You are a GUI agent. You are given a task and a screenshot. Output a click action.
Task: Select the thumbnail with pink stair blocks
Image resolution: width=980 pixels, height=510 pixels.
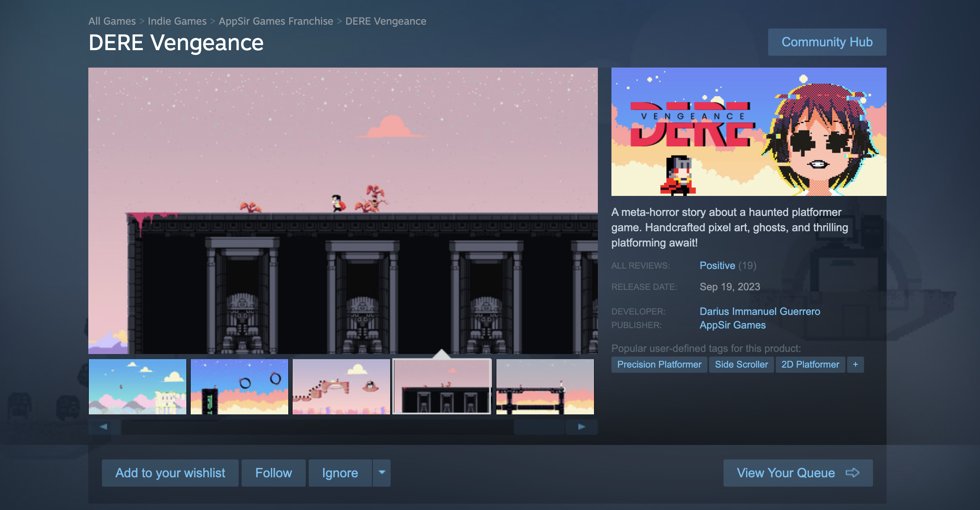(341, 387)
